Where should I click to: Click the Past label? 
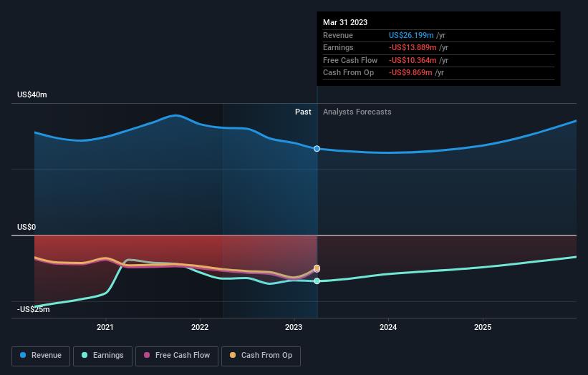[303, 112]
